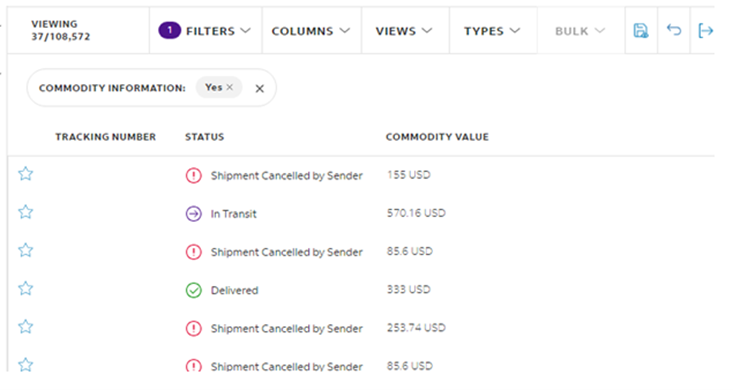Click the undo arrow icon in toolbar

click(x=674, y=30)
